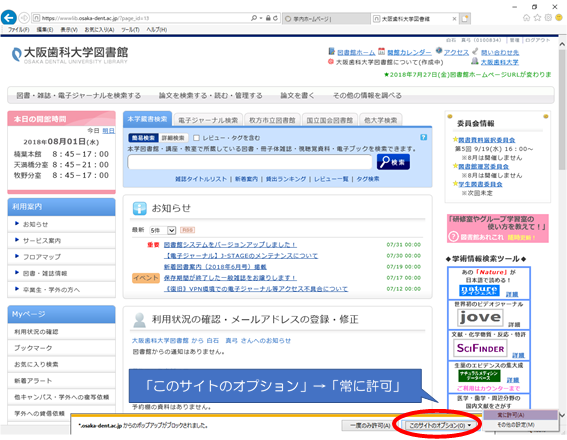Click the blue help question icon in search box
567x440 pixels.
[423, 137]
